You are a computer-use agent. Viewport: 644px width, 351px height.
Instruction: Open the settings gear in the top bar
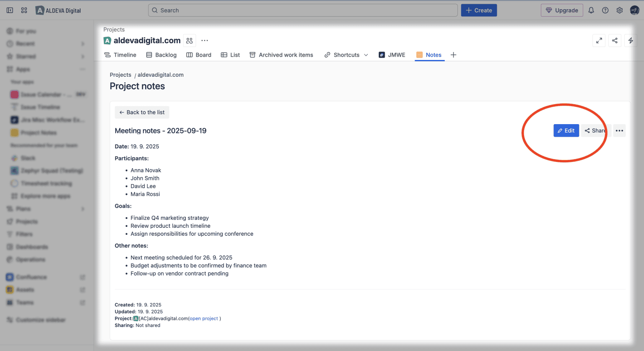(620, 10)
